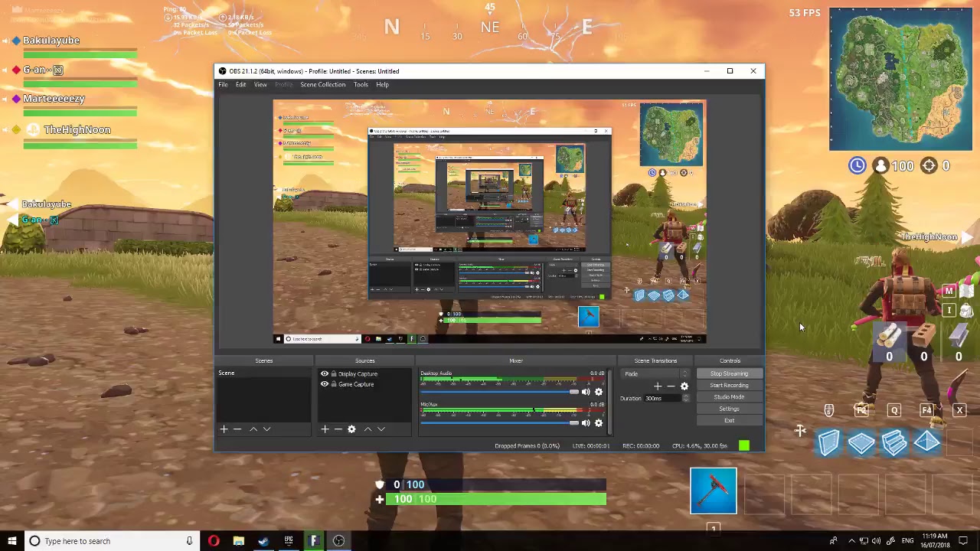Screen dimensions: 980x551
Task: Open Epic Games Launcher from taskbar
Action: click(289, 541)
